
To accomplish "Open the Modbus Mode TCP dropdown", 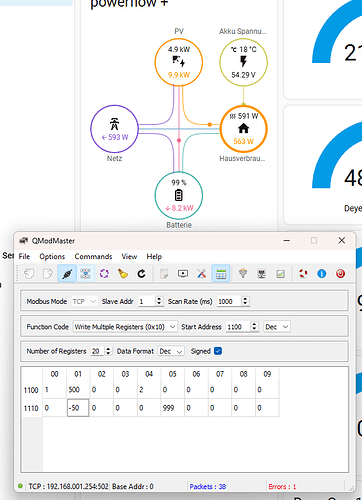I will [x=84, y=301].
